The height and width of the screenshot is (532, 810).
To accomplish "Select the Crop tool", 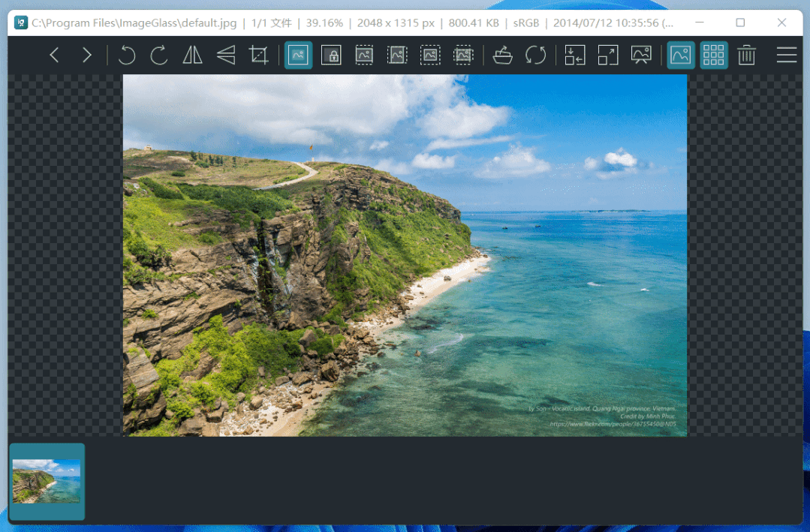I will click(259, 55).
